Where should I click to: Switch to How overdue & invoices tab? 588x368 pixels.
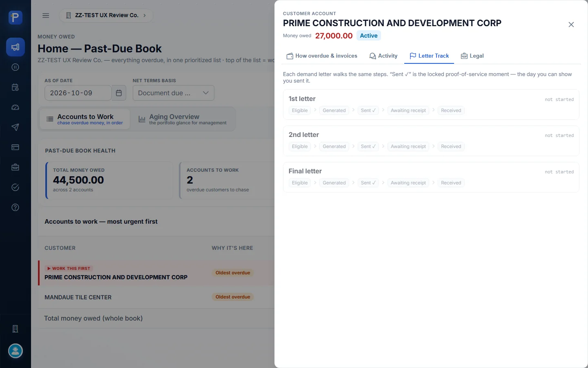coord(322,56)
